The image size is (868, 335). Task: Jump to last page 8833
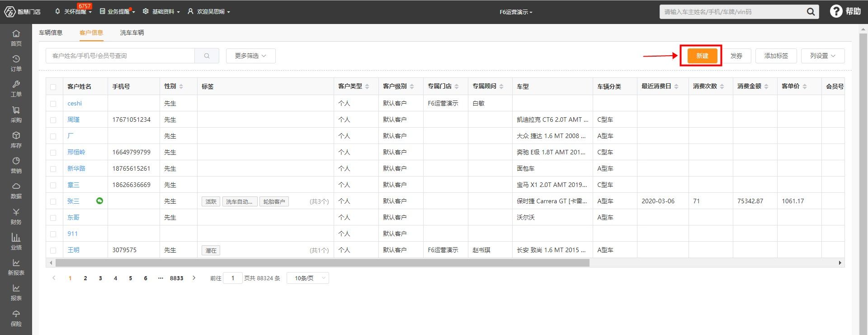point(176,278)
